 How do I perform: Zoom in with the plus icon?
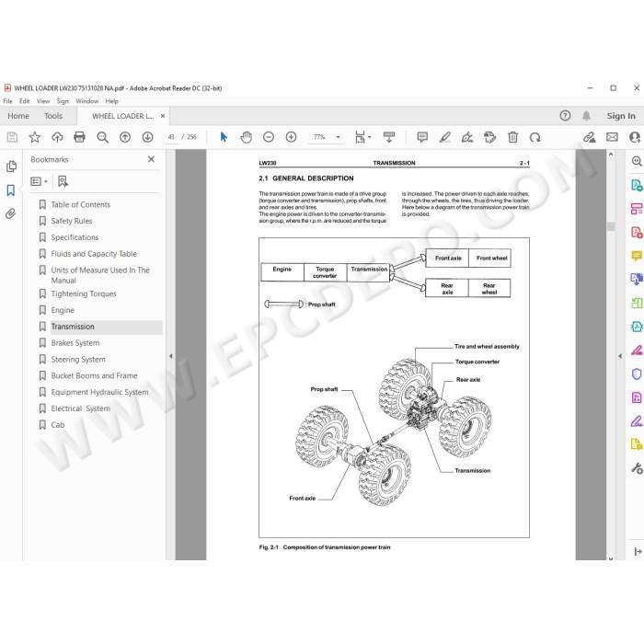pos(292,137)
